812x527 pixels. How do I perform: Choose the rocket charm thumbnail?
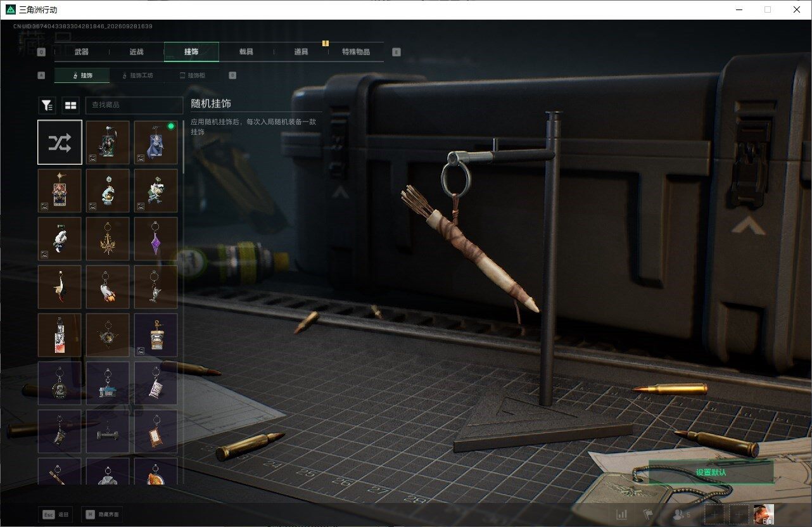(x=108, y=287)
